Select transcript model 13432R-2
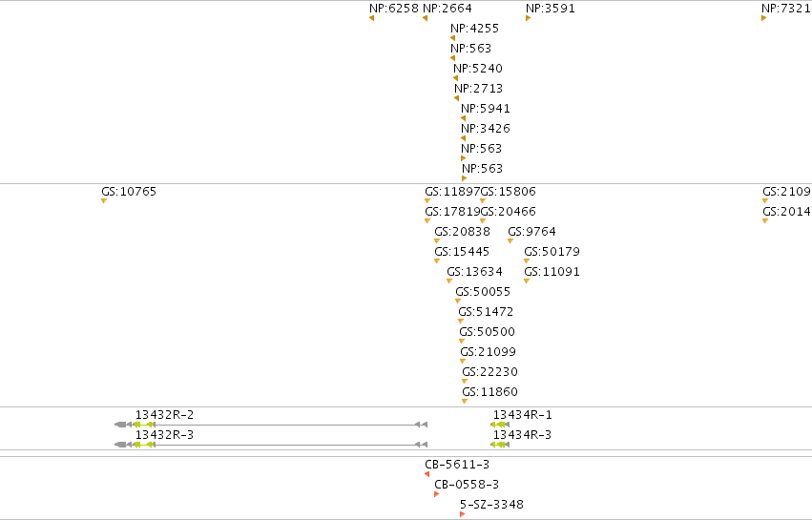Image resolution: width=812 pixels, height=520 pixels. 271,425
